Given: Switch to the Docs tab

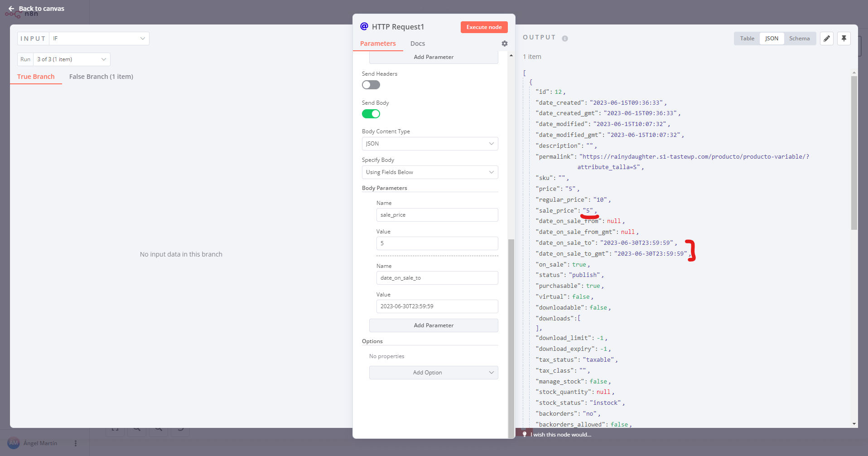Looking at the screenshot, I should pos(418,44).
